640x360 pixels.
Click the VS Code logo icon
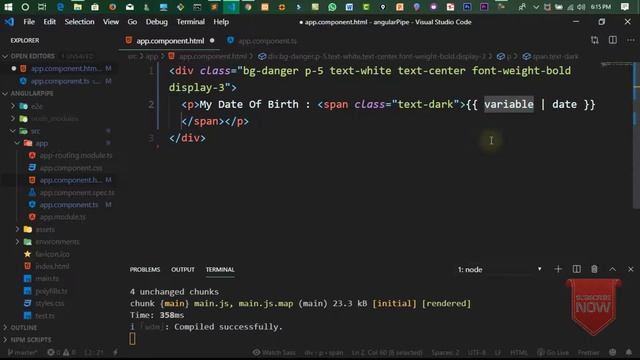coord(9,22)
